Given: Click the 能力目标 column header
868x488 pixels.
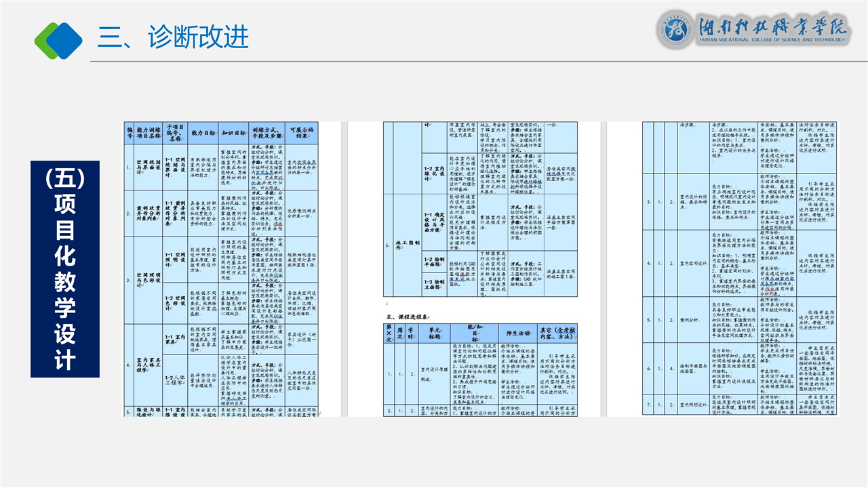Looking at the screenshot, I should point(203,133).
